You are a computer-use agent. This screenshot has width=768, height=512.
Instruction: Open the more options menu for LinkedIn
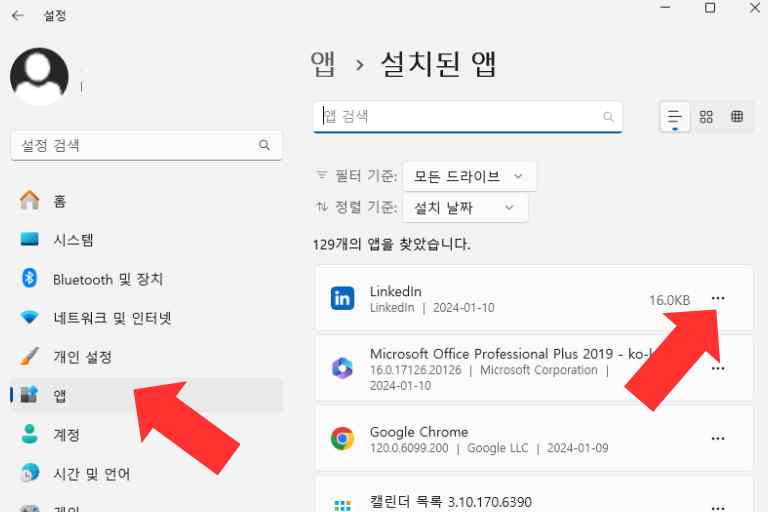pos(718,298)
